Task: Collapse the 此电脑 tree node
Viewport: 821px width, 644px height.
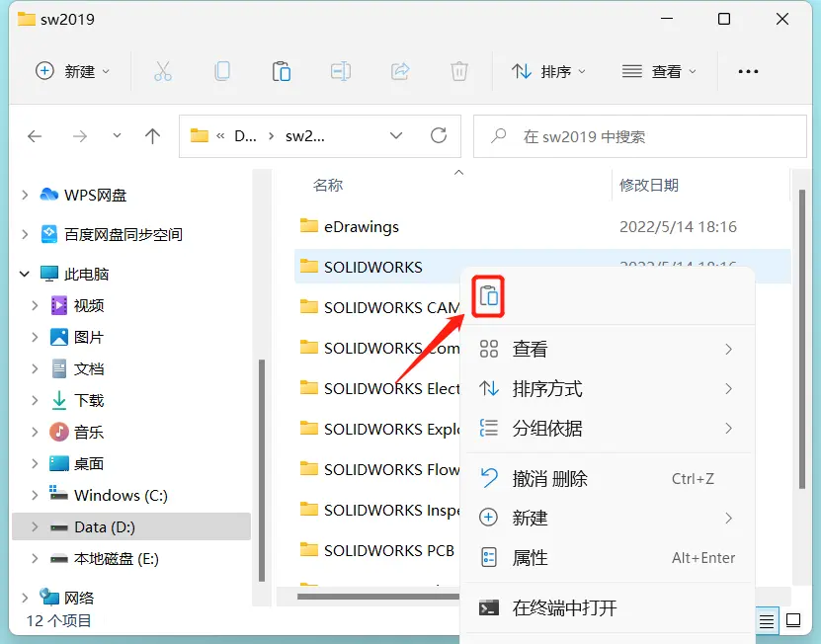Action: [x=25, y=274]
